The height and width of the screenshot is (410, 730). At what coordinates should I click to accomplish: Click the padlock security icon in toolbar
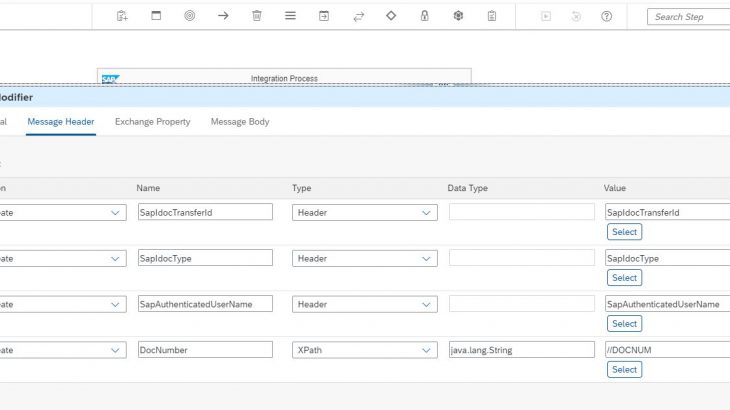424,16
